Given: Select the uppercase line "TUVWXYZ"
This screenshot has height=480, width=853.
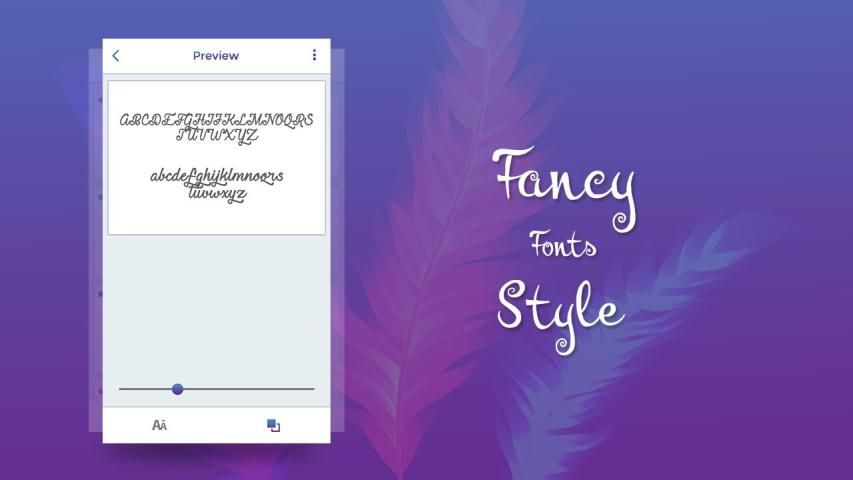Looking at the screenshot, I should (217, 136).
